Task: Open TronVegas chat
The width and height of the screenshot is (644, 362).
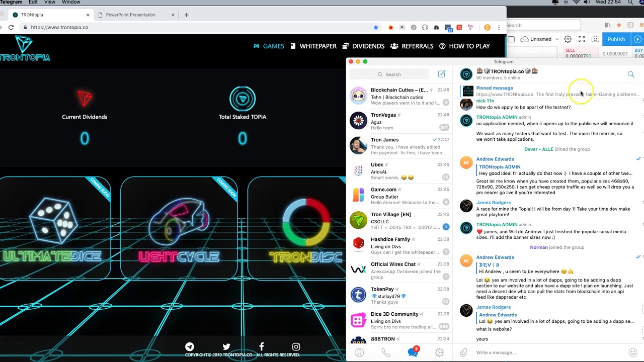Action: click(x=400, y=121)
